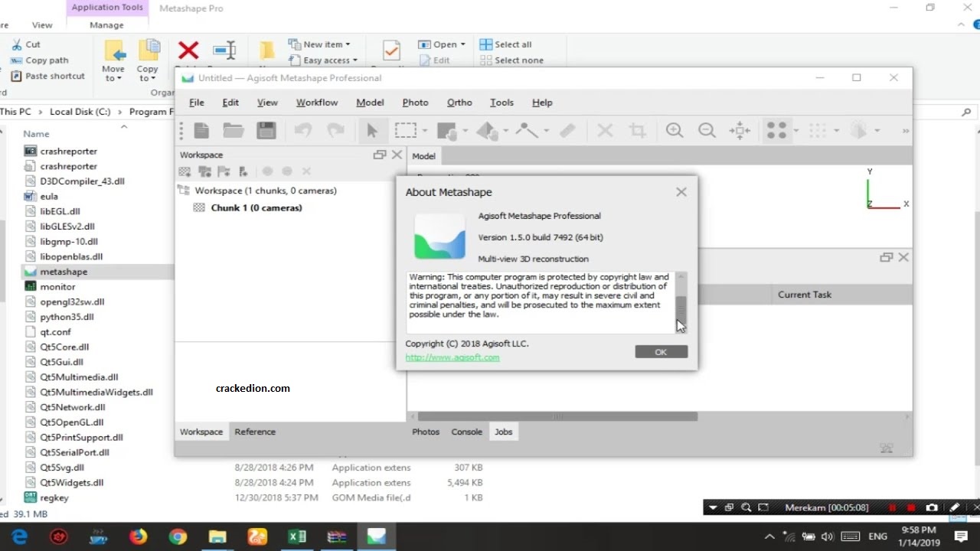
Task: Click the Point Cloud view icon
Action: point(777,131)
